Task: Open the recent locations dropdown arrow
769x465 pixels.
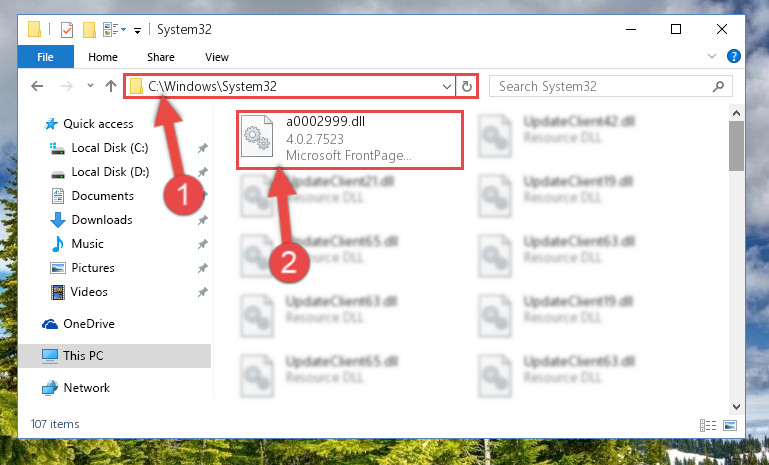Action: tap(90, 86)
